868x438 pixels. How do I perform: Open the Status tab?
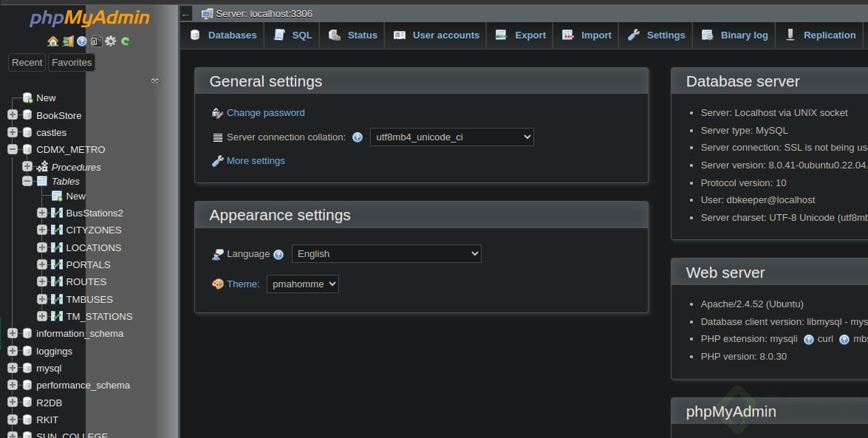point(352,35)
